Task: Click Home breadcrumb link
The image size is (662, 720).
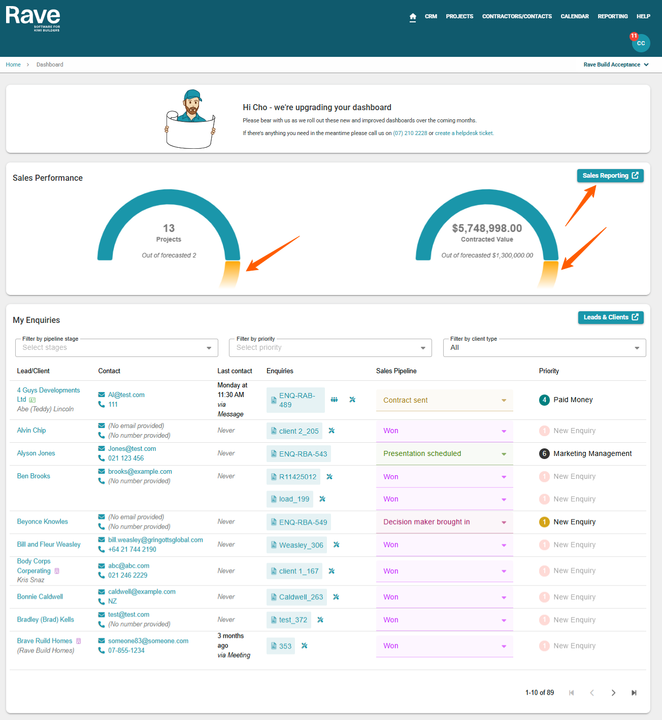Action: [13, 65]
